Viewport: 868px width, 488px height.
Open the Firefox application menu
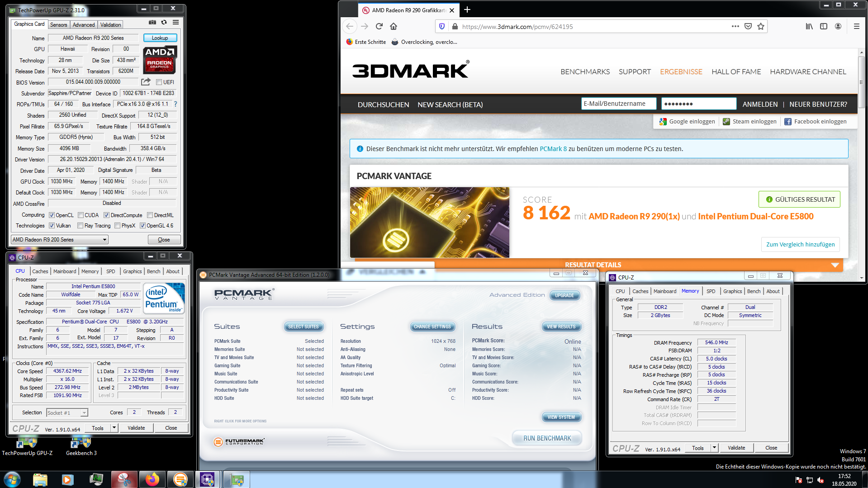(856, 26)
